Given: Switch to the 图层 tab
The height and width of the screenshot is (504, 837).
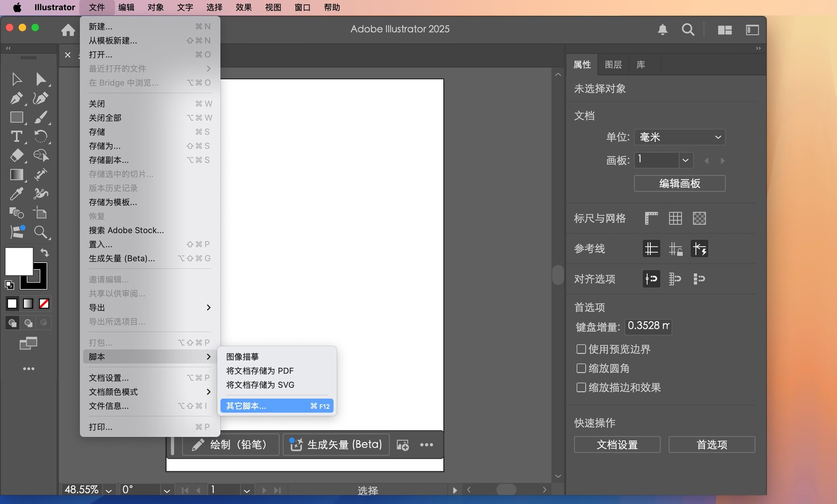Looking at the screenshot, I should coord(613,65).
